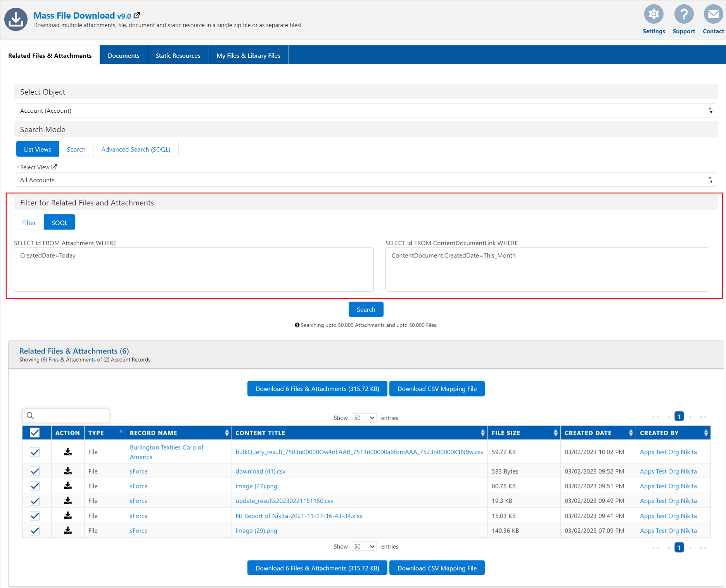Change the Show 50 entries dropdown
This screenshot has width=726, height=588.
tap(364, 417)
